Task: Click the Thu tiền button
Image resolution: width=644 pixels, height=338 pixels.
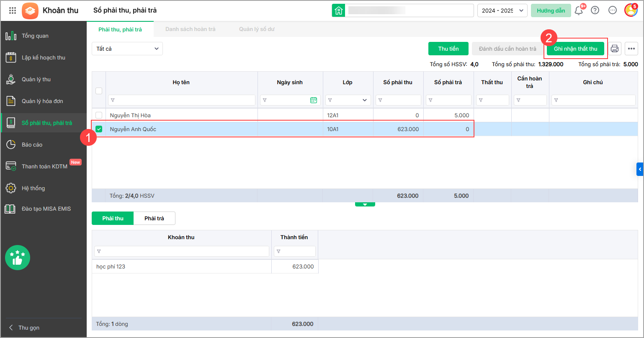Action: [448, 49]
